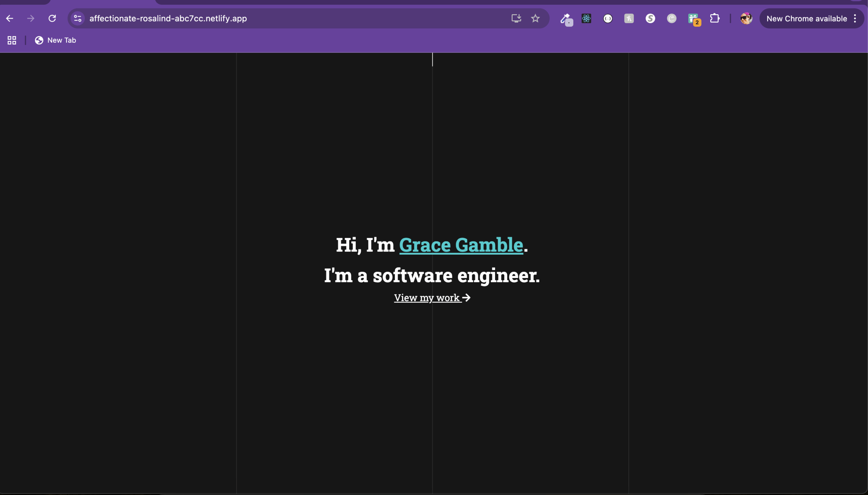Open the New Tab bookmark
This screenshot has height=495, width=868.
55,40
